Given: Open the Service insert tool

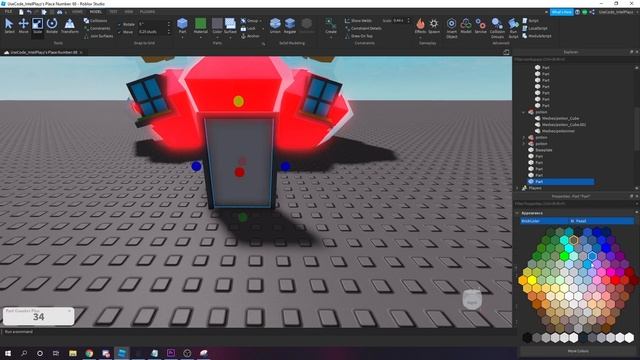Looking at the screenshot, I should pos(480,25).
